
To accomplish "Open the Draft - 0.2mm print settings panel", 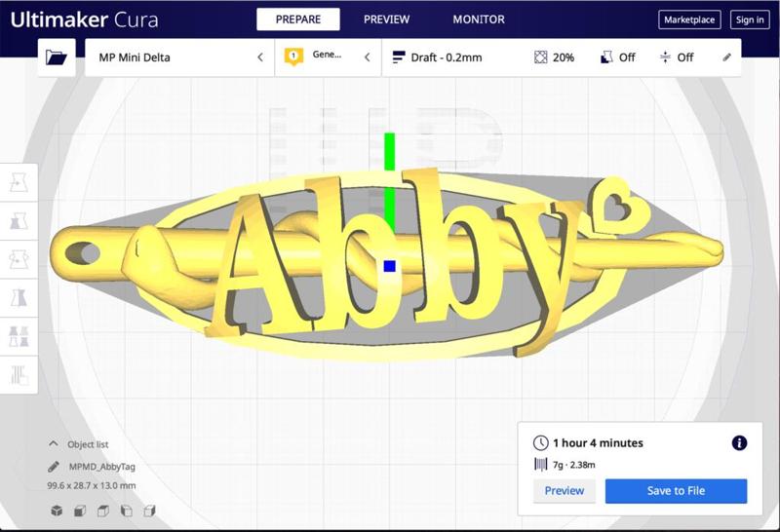I will 562,57.
